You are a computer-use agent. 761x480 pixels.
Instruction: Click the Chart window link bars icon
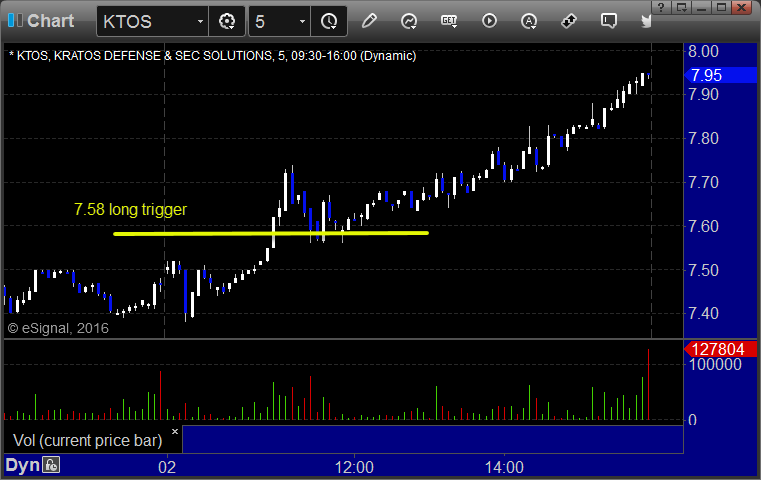click(x=15, y=20)
